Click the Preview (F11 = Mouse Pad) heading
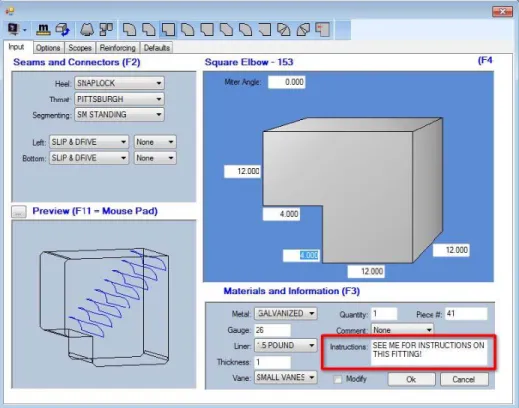This screenshot has height=408, width=519. tap(95, 211)
